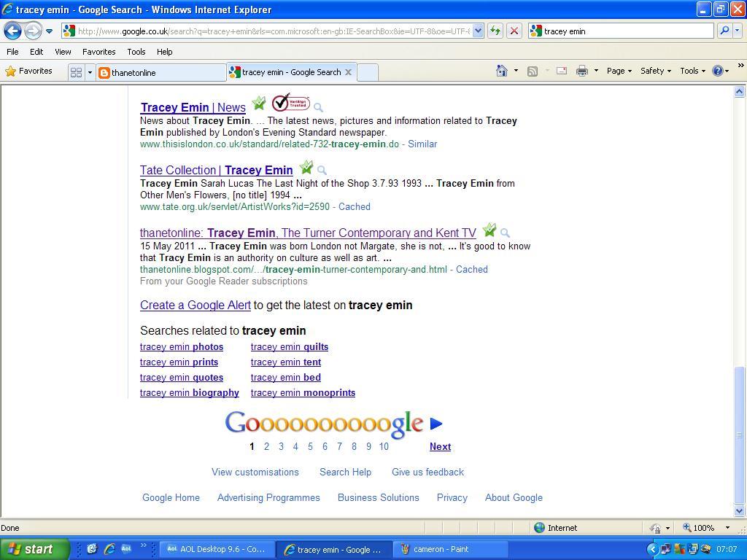This screenshot has height=560, width=747.
Task: Click preview magnifier beside Tracey Emin News
Action: coord(318,107)
